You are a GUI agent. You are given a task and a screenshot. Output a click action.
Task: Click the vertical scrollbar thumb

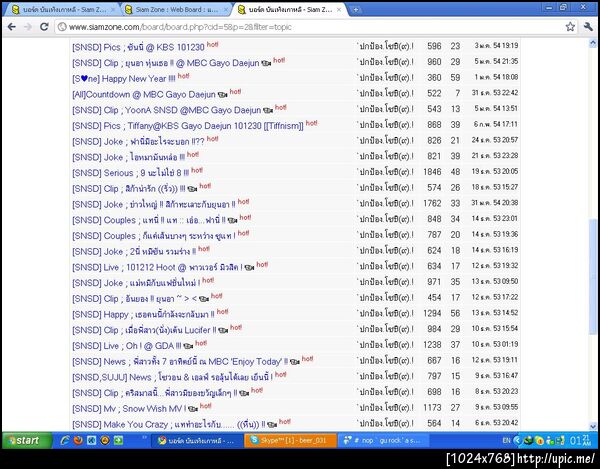593,277
